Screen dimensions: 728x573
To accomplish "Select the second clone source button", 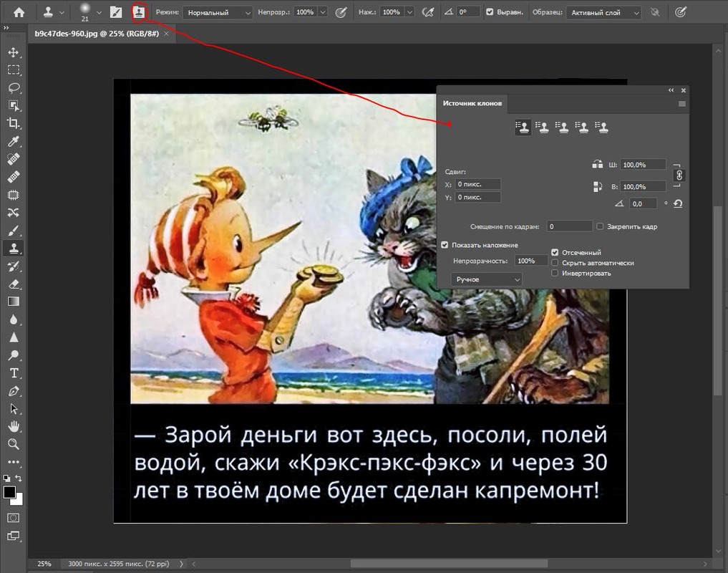I will click(543, 127).
